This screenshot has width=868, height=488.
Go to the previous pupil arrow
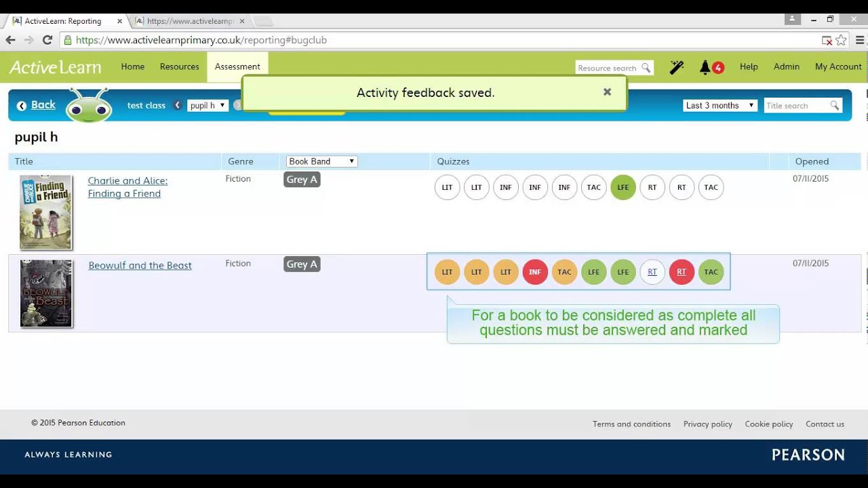click(x=178, y=105)
